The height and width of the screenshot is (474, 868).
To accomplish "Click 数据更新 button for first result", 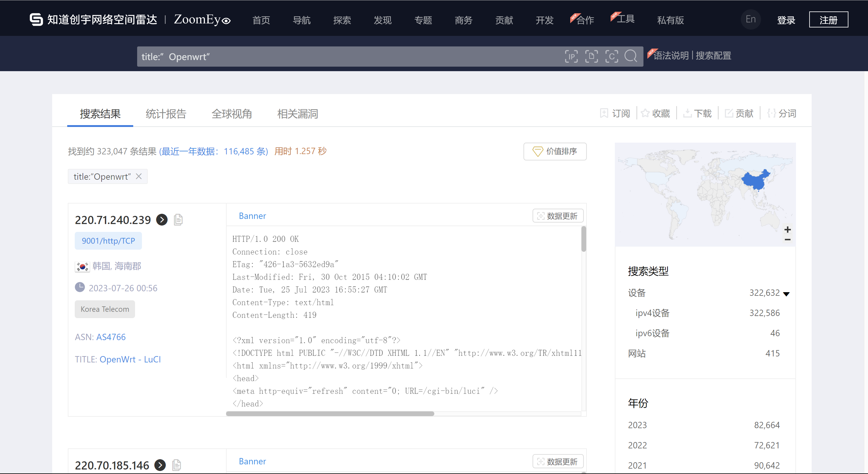I will point(558,216).
